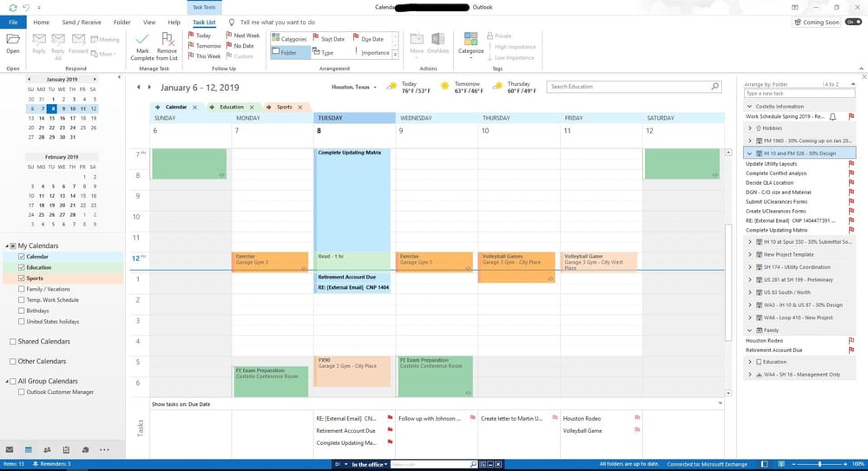
Task: Check the Birthdays calendar
Action: [x=22, y=311]
